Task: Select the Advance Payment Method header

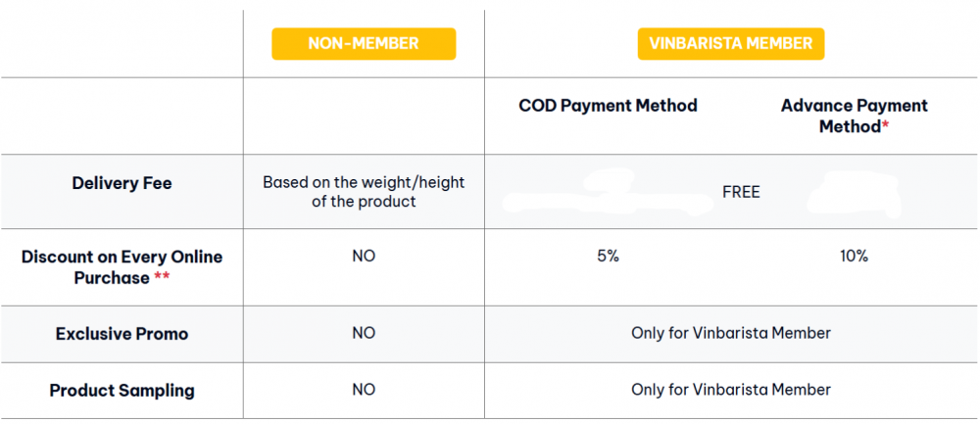Action: 854,117
